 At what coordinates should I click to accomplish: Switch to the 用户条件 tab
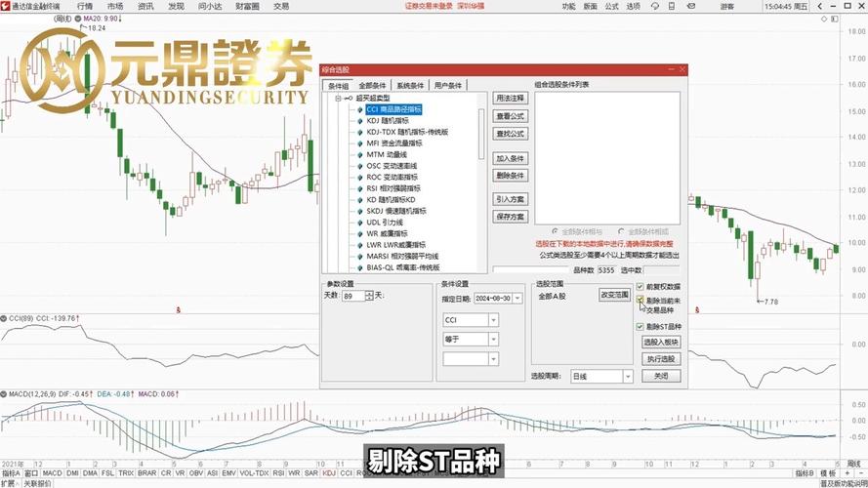448,85
